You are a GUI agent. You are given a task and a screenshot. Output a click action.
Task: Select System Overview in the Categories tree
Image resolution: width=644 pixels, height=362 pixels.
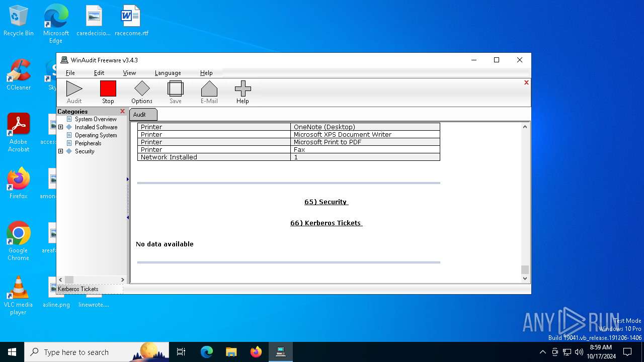pos(96,119)
